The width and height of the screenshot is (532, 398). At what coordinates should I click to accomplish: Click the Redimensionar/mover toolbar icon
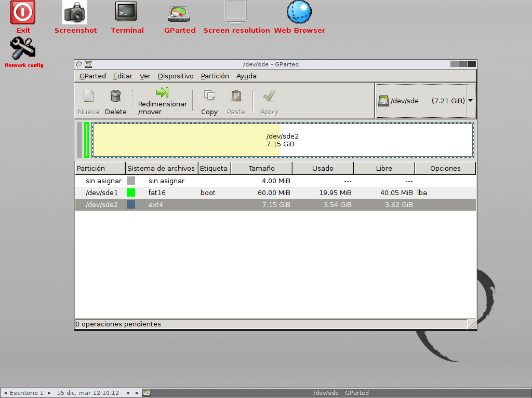pyautogui.click(x=163, y=92)
